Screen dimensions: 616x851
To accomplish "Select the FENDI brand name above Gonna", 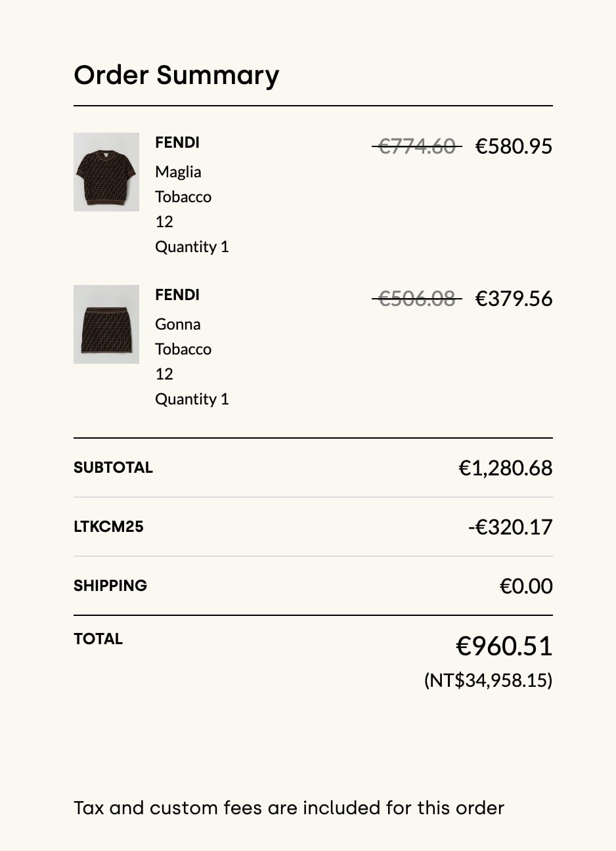I will pyautogui.click(x=177, y=295).
